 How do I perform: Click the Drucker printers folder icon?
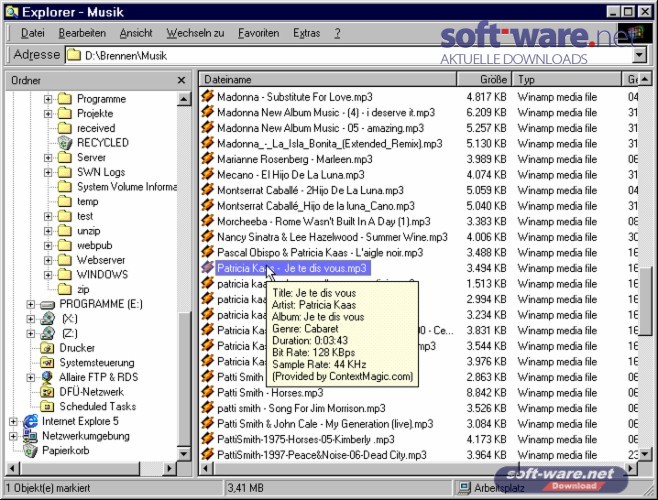tap(47, 348)
